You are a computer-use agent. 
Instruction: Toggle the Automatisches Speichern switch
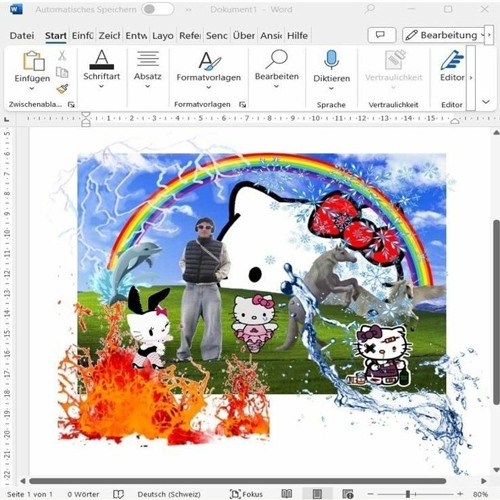[157, 9]
